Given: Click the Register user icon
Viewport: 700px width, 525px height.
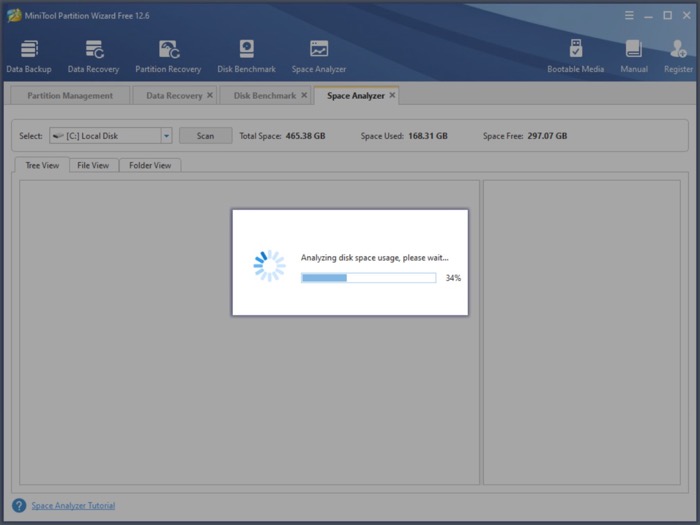Looking at the screenshot, I should [x=678, y=56].
